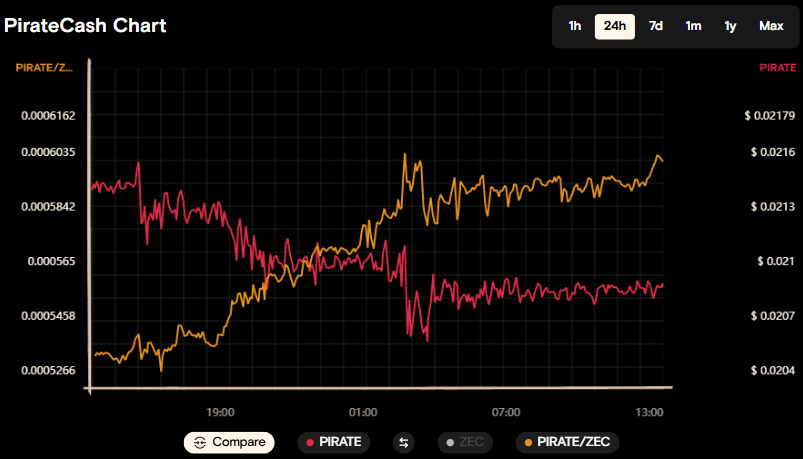Click the 19:00 time axis marker

point(220,412)
